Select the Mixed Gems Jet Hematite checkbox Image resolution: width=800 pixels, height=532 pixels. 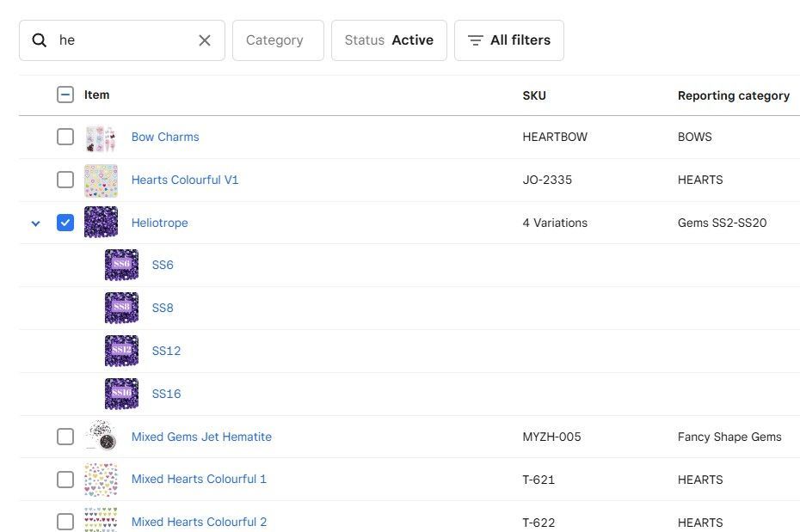point(65,437)
